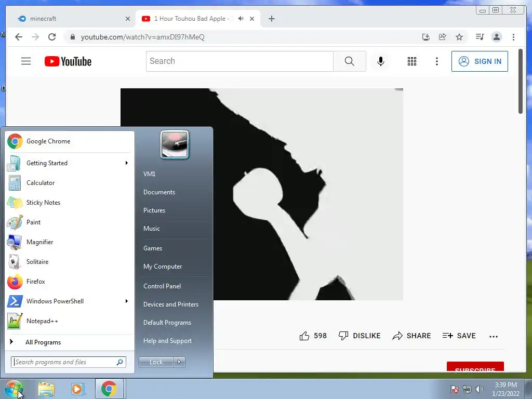Open Action Center flag tray icon

(x=455, y=389)
